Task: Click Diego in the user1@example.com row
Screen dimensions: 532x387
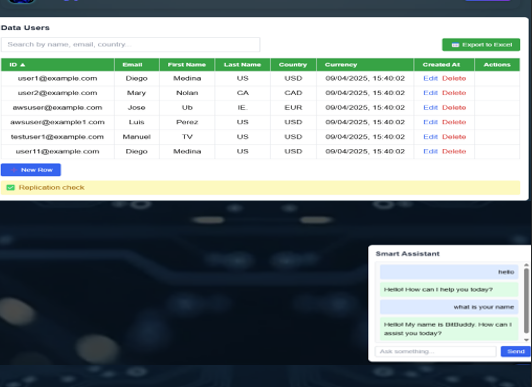Action: click(x=137, y=78)
